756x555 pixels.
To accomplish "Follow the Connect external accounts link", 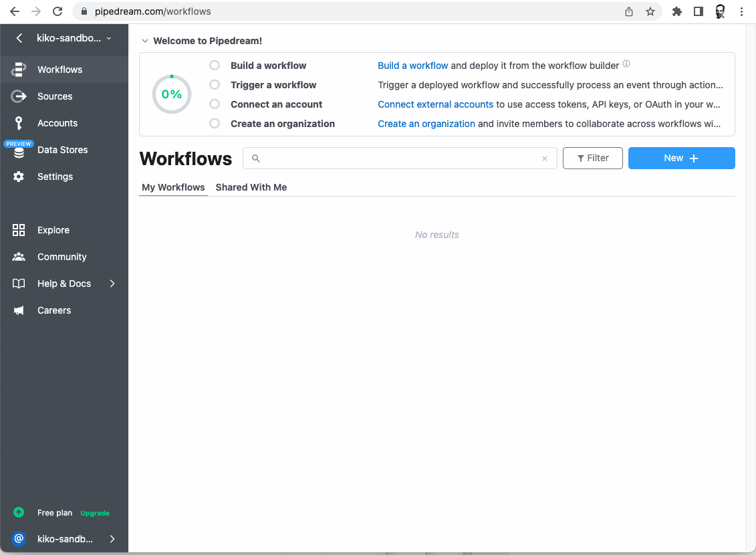I will pyautogui.click(x=435, y=104).
